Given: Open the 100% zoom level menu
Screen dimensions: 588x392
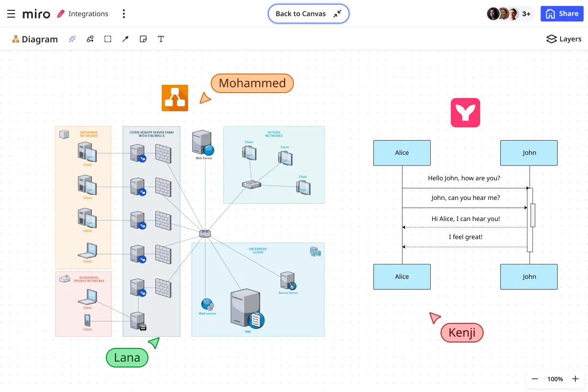Looking at the screenshot, I should point(555,379).
